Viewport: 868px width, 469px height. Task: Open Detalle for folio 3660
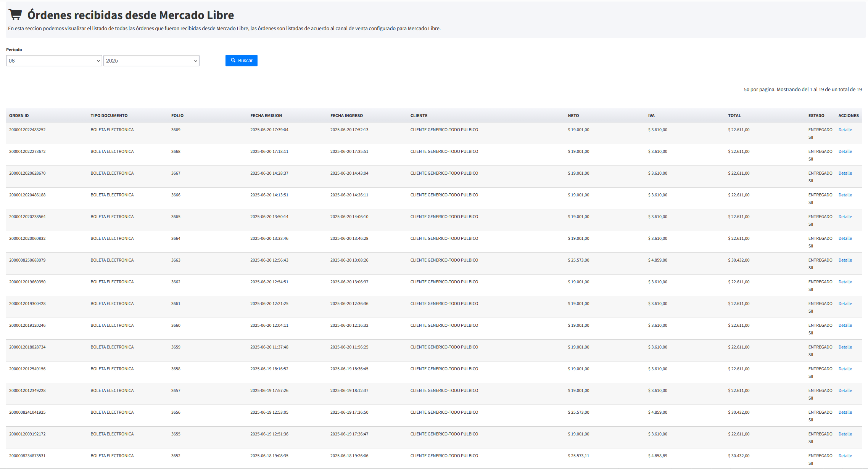[845, 325]
